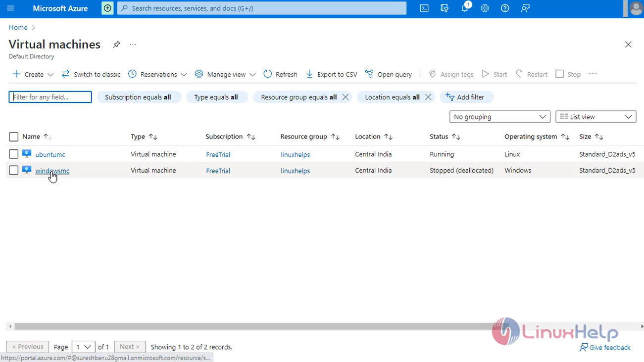Screen dimensions: 644x362
Task: Close the Virtual machines blade
Action: 628,45
